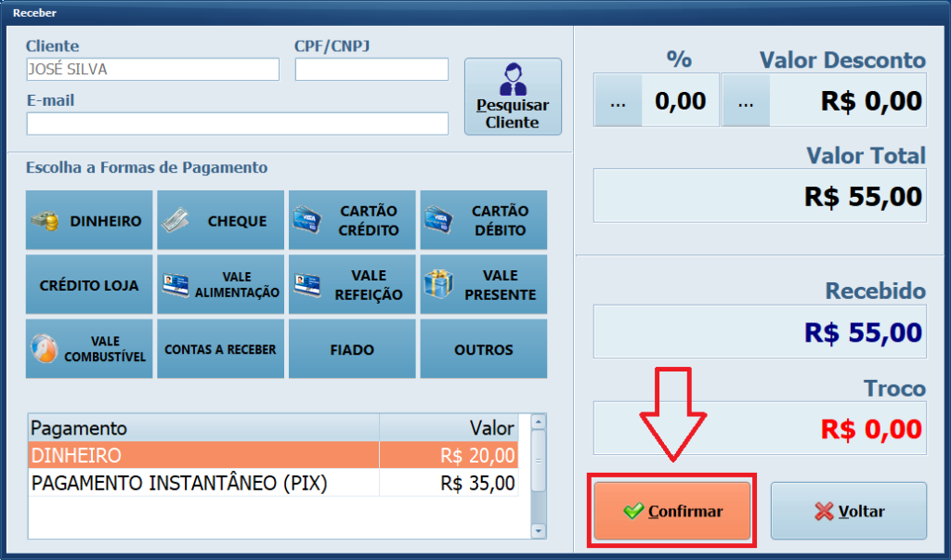Click the fuel globe icon on VALE COMBUSTÍVEL
The height and width of the screenshot is (560, 951).
[x=45, y=349]
